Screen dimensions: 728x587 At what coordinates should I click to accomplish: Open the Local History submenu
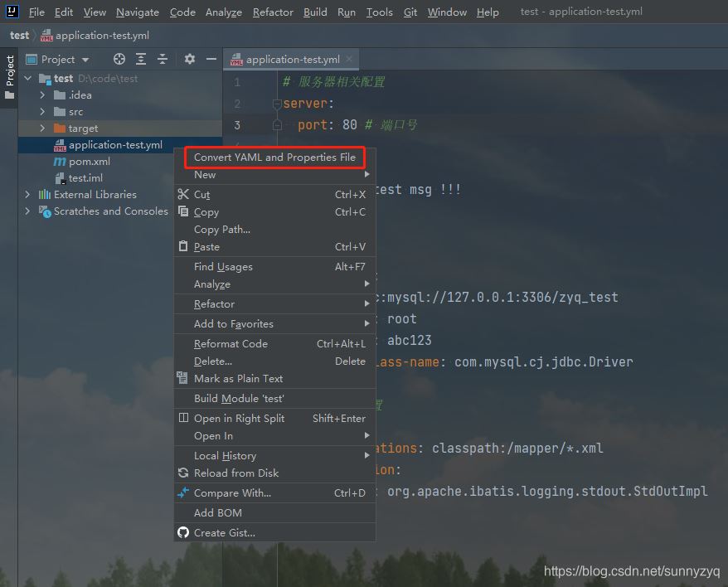[x=225, y=455]
